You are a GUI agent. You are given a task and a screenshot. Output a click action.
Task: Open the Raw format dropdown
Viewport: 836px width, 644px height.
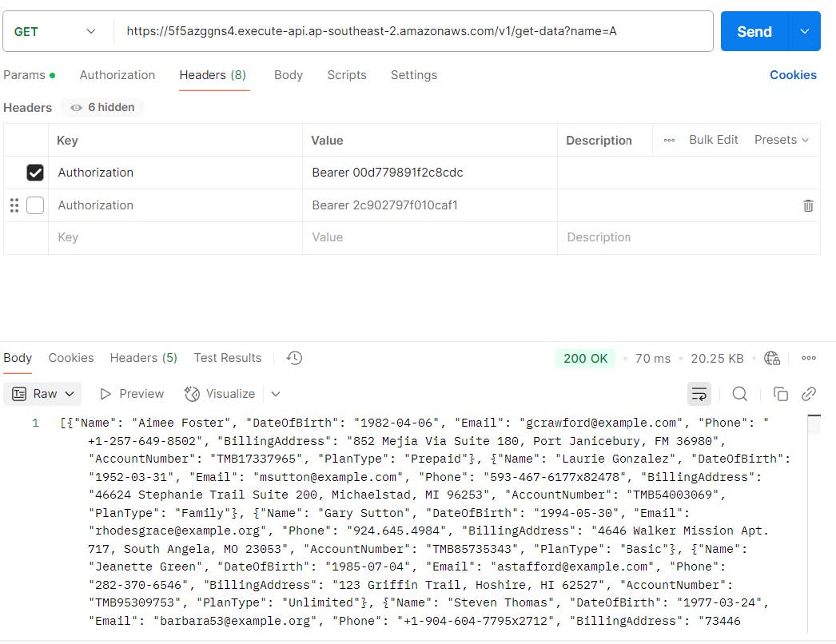(45, 394)
